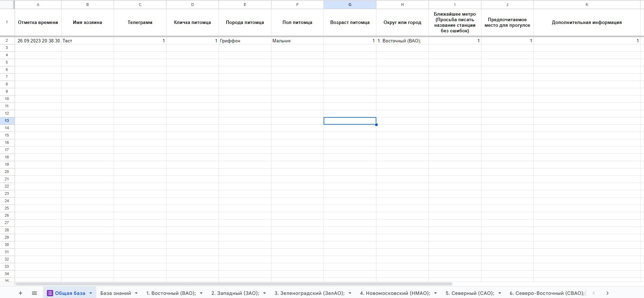Select the Возраст питомца header cell
Image resolution: width=644 pixels, height=298 pixels.
[x=350, y=22]
